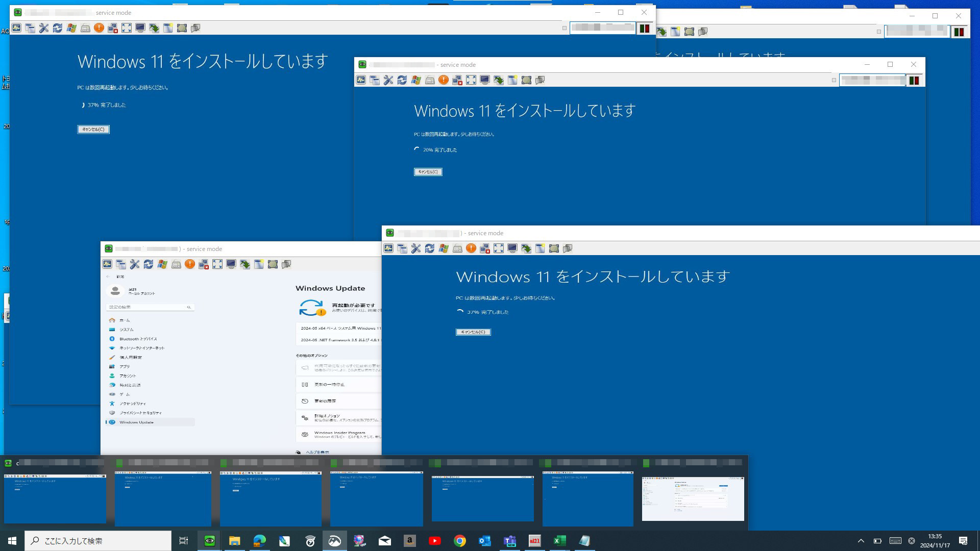
Task: Open Bluetooth とデバイス in Settings sidebar
Action: coord(150,339)
